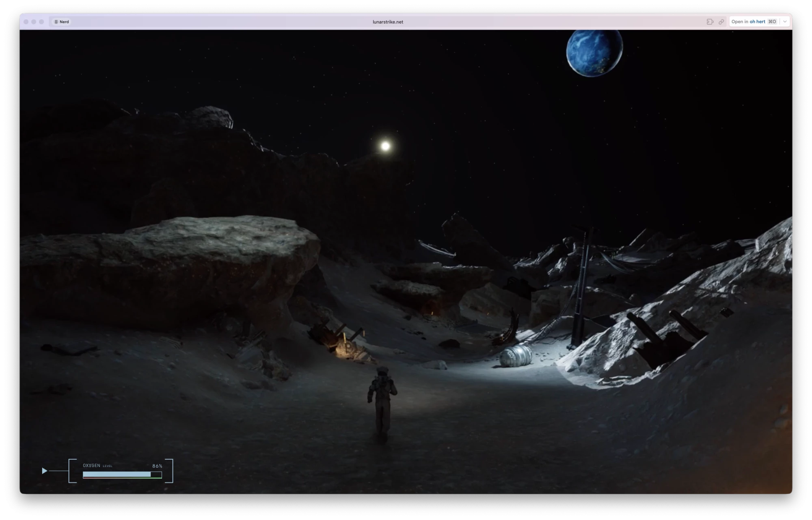Click the silver canister on the ground
This screenshot has width=812, height=520.
516,355
